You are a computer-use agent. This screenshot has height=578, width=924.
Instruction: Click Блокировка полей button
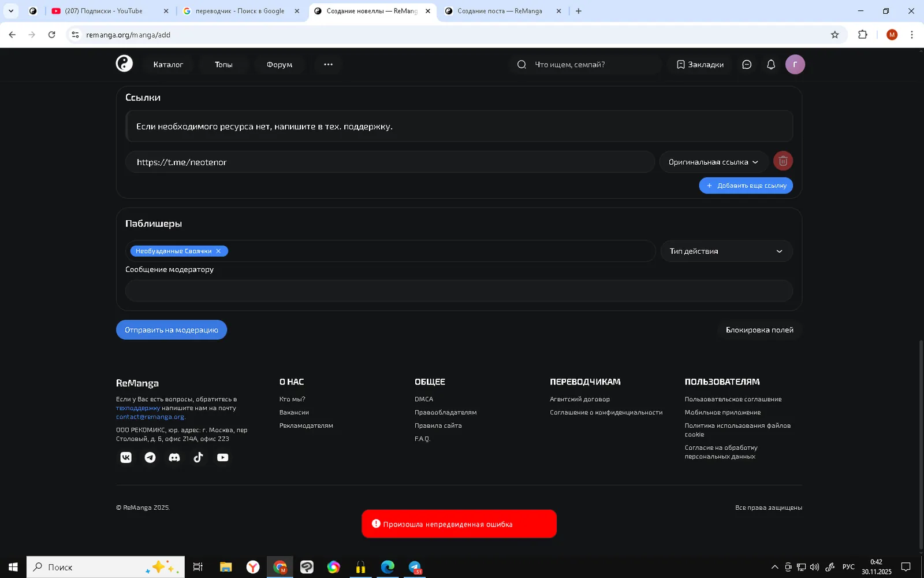click(x=759, y=330)
